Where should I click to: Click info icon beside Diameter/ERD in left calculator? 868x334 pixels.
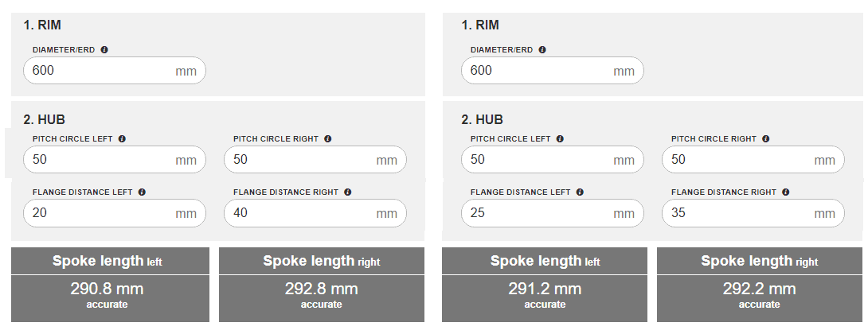click(x=104, y=49)
